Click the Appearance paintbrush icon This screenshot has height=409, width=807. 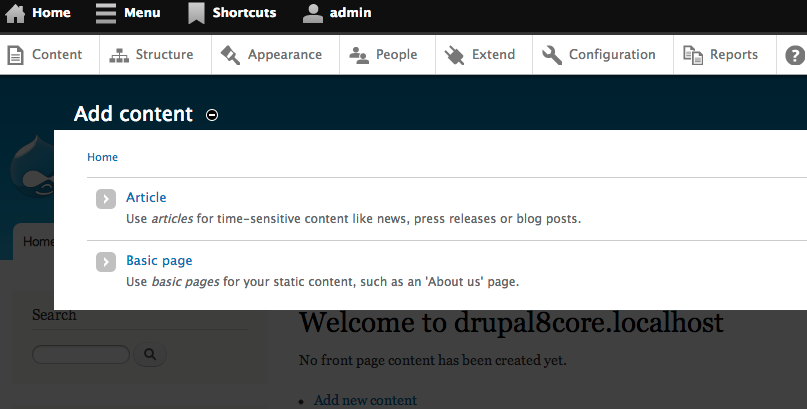pos(230,55)
